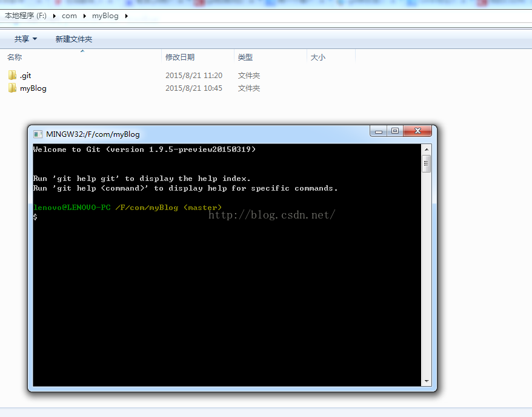Maximize the MINGW32 terminal window
This screenshot has height=417, width=532.
pos(395,131)
